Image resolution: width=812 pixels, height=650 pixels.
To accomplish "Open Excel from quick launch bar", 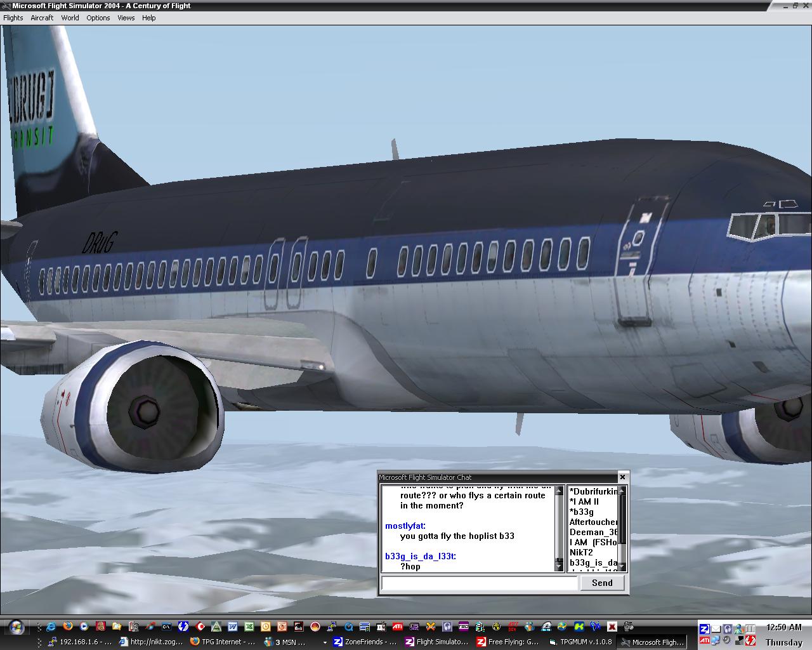I will 249,627.
